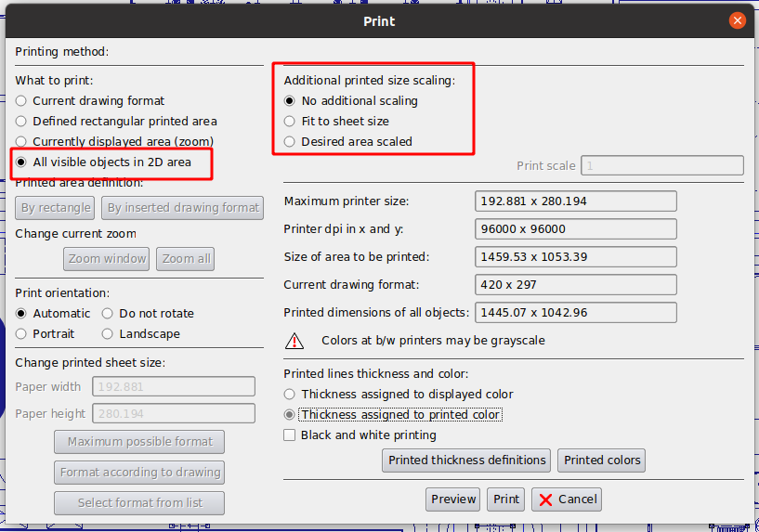The width and height of the screenshot is (759, 532).
Task: Set print orientation to Portrait
Action: 21,333
